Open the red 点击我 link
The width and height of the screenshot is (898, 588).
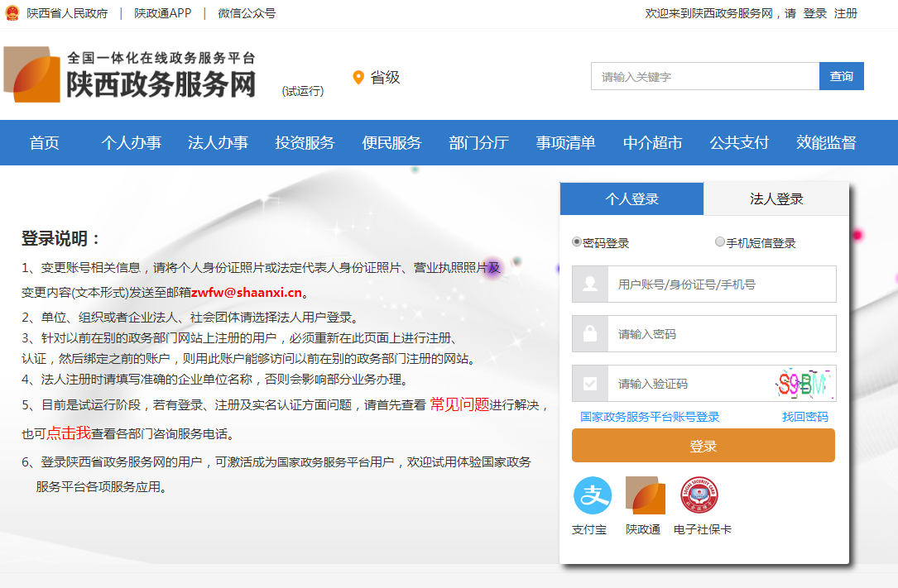click(x=69, y=433)
